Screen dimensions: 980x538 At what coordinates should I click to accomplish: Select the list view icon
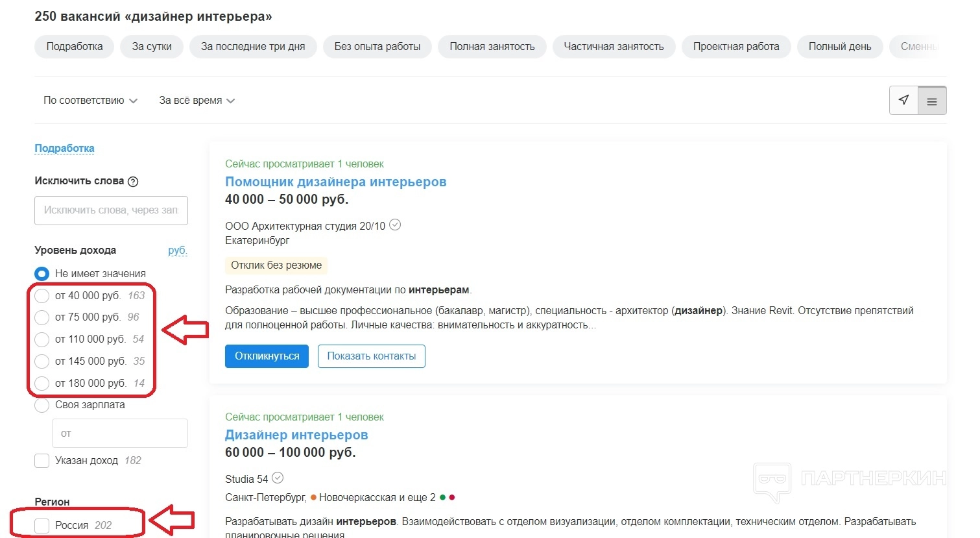[932, 101]
